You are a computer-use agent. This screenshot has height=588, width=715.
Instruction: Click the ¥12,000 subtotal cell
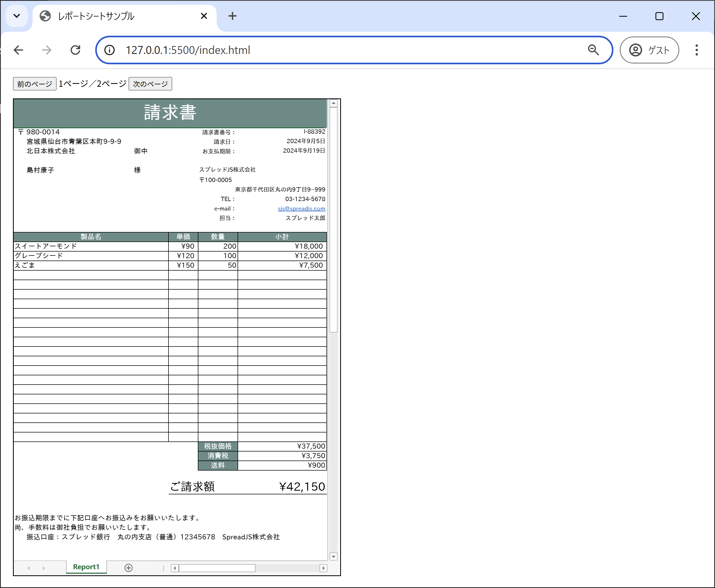tap(282, 256)
